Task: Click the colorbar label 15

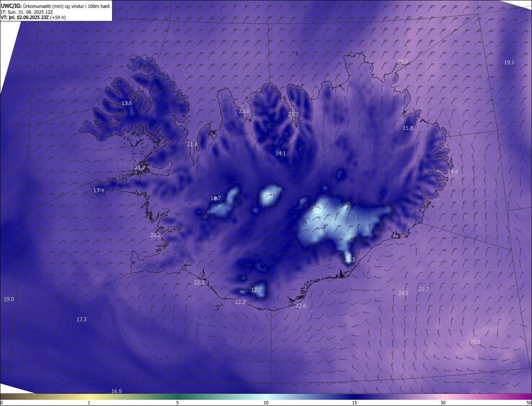Action: [355, 403]
